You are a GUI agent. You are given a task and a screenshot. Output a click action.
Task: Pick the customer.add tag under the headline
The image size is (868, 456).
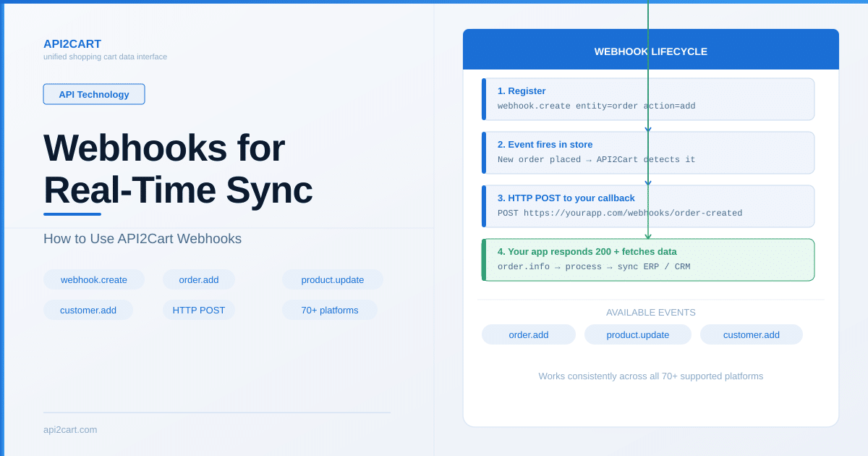point(88,310)
